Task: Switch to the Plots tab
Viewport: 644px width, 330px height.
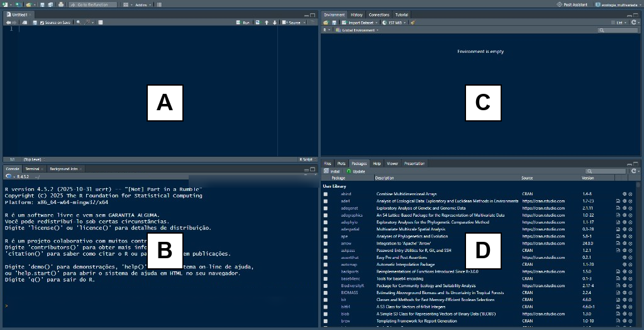Action: click(x=341, y=163)
